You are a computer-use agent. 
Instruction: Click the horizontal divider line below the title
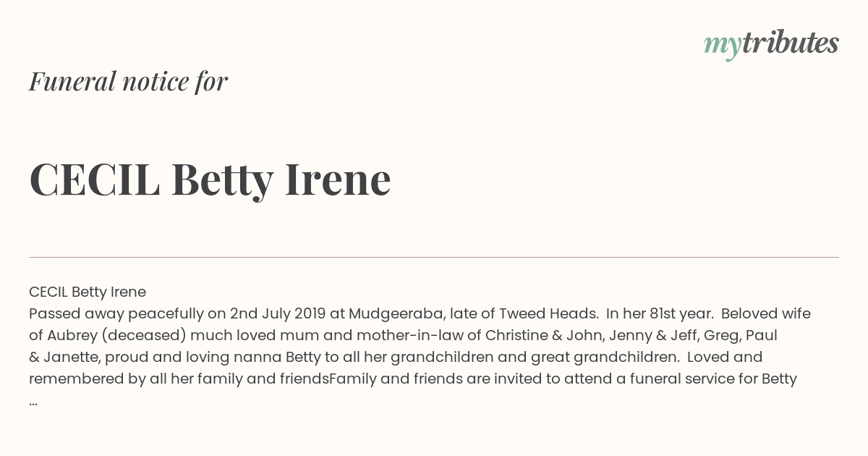[434, 257]
